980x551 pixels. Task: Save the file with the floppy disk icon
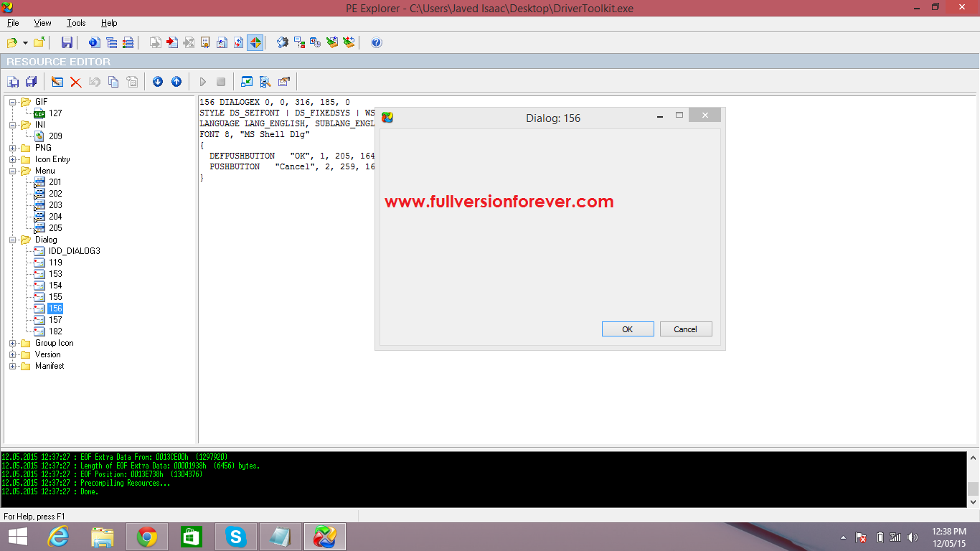tap(67, 42)
